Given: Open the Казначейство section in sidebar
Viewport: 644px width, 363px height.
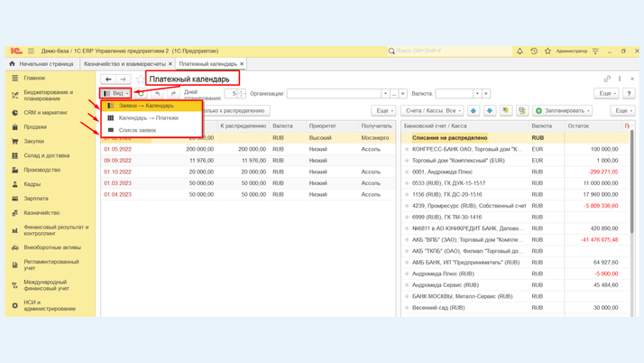Looking at the screenshot, I should pyautogui.click(x=41, y=213).
